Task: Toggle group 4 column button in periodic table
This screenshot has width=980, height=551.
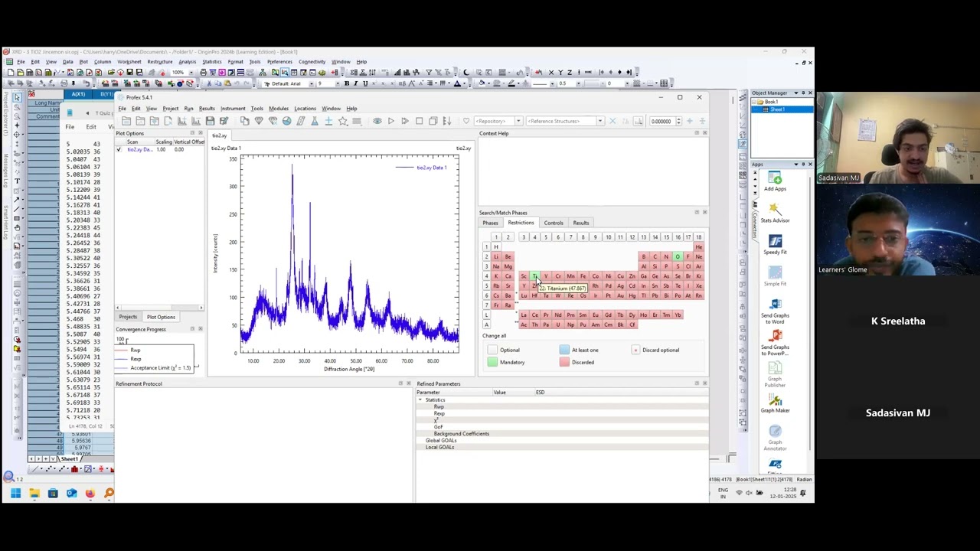Action: [534, 237]
